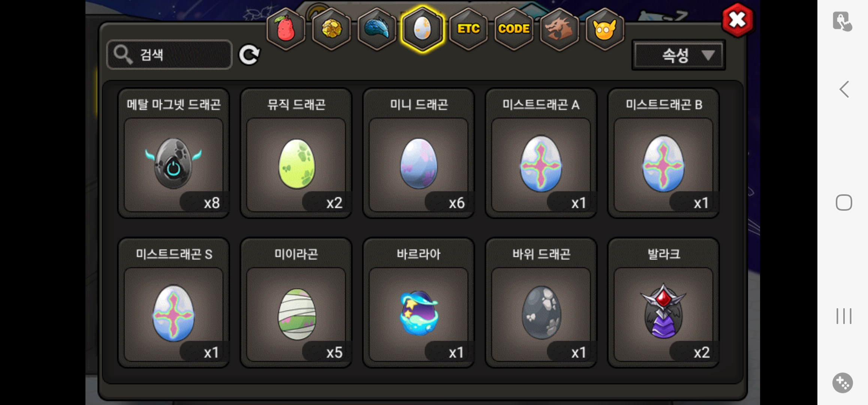
Task: Tap the Android back navigation arrow
Action: coord(844,89)
